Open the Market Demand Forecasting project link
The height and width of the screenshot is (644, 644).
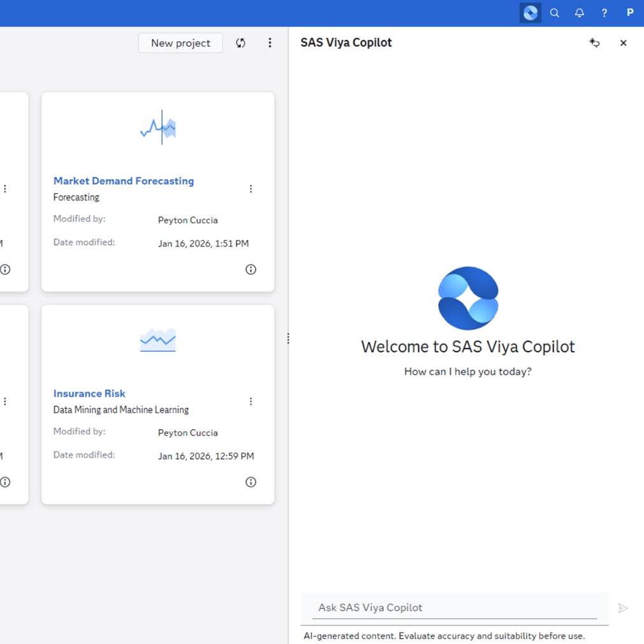click(x=124, y=181)
